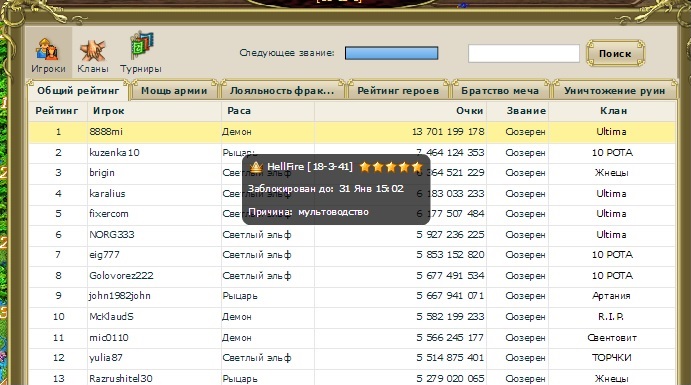
Task: Select the Общий рейтинг tab
Action: pyautogui.click(x=78, y=91)
